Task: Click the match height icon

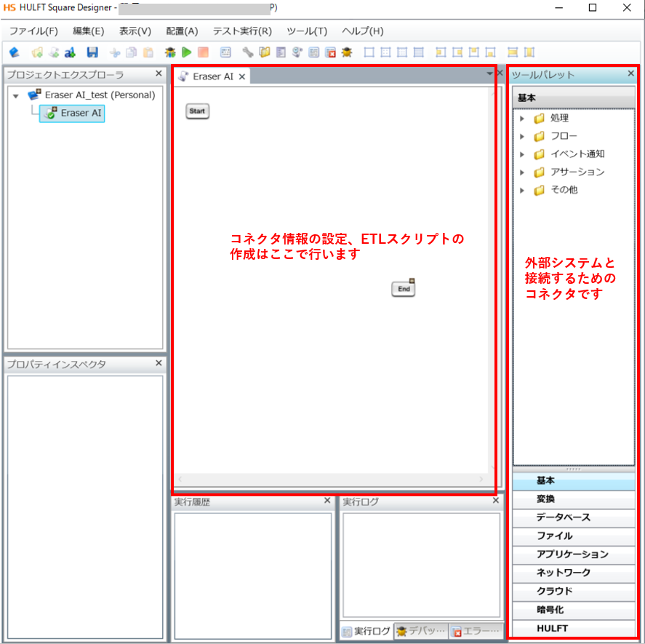Action: click(x=529, y=52)
